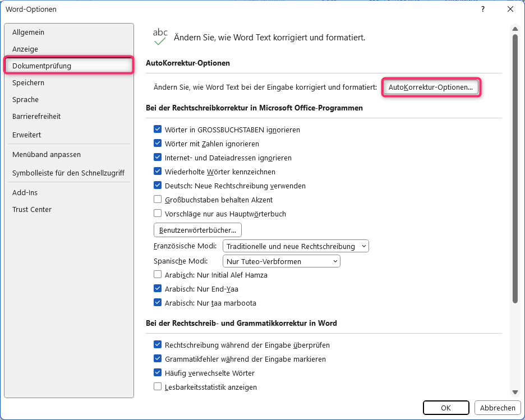Uncheck Wörter in GROSSBUCHSTABEN ignorieren
The height and width of the screenshot is (420, 525).
(158, 129)
